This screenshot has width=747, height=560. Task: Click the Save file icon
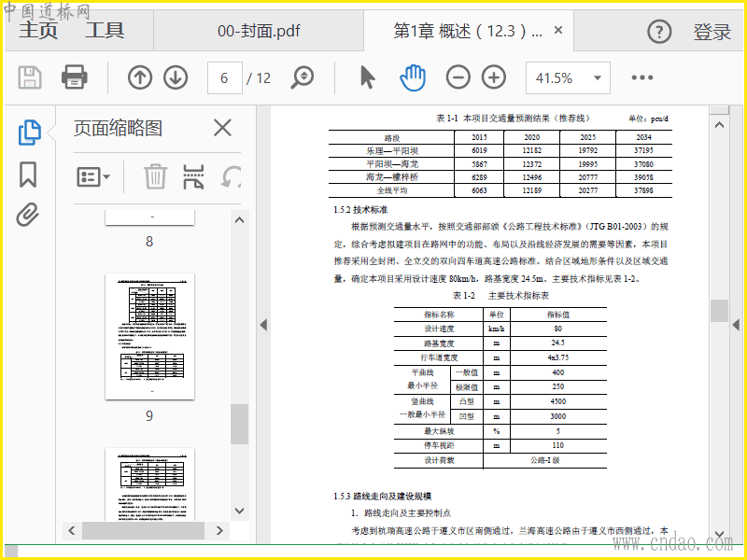click(30, 77)
